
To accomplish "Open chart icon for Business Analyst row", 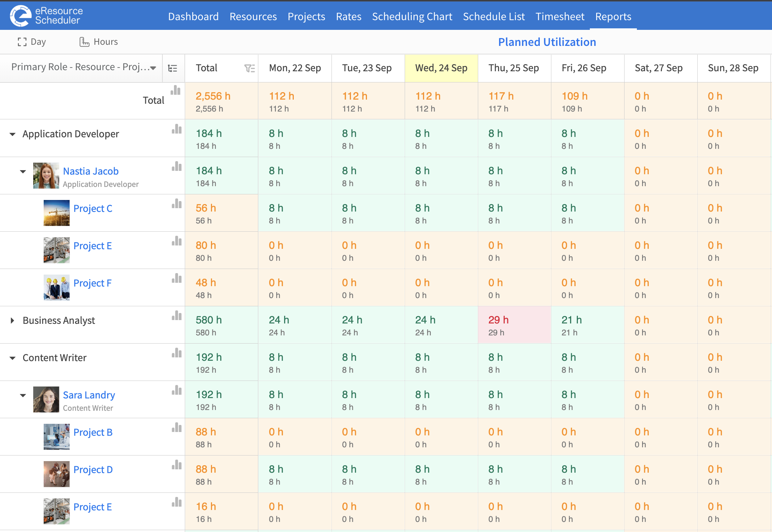I will (177, 316).
